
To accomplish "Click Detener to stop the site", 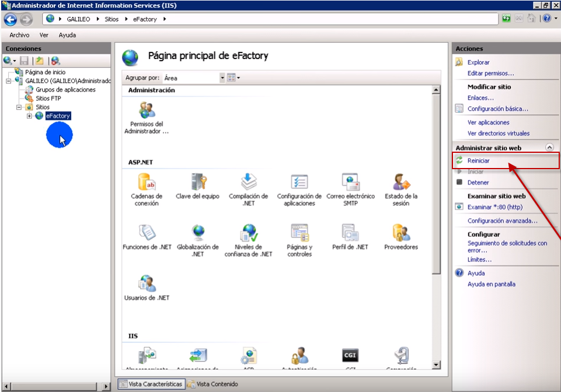I will click(478, 183).
